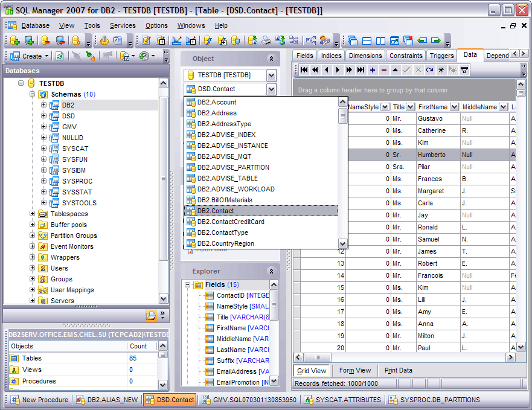
Task: Switch to Form View
Action: tap(354, 371)
